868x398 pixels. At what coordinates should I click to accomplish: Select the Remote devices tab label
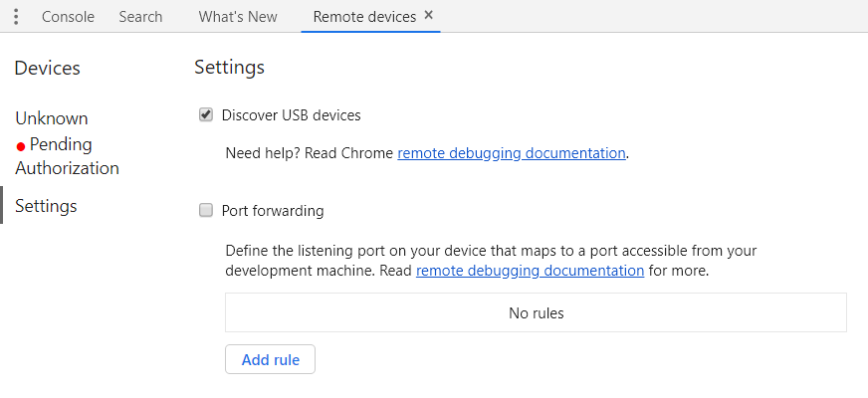(x=364, y=17)
